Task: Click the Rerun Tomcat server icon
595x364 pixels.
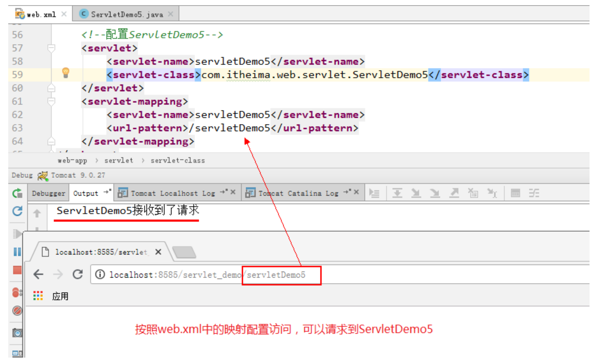Action: click(x=17, y=193)
